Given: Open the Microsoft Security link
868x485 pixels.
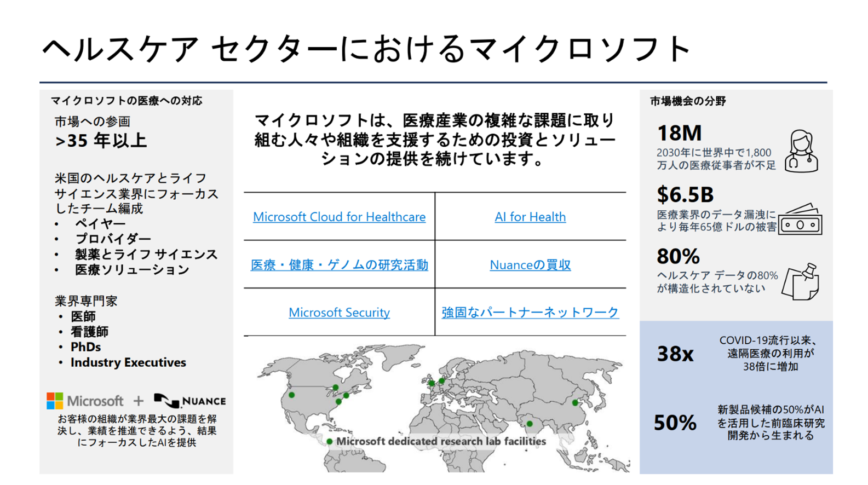Looking at the screenshot, I should pos(339,313).
